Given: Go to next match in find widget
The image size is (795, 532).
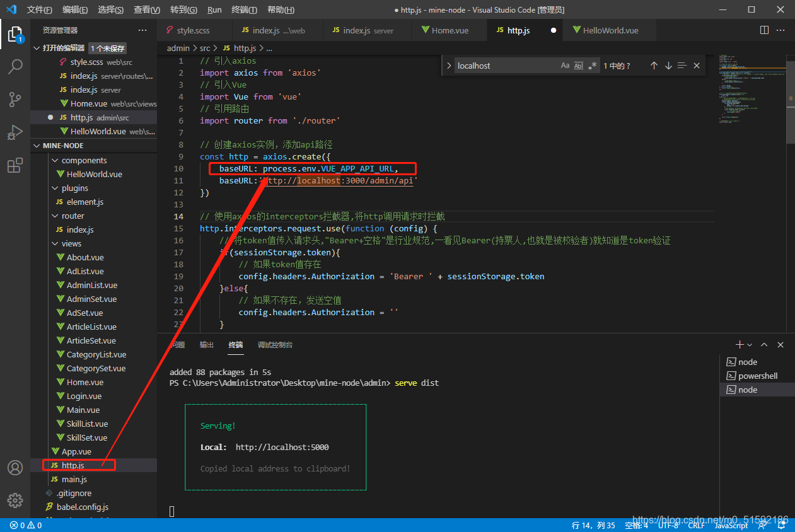Looking at the screenshot, I should 668,66.
